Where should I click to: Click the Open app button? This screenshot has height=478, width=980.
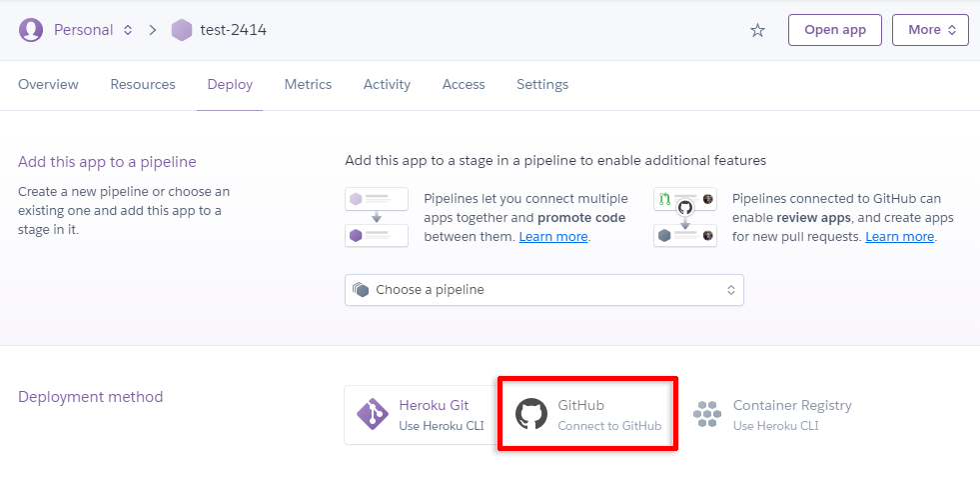(x=835, y=30)
